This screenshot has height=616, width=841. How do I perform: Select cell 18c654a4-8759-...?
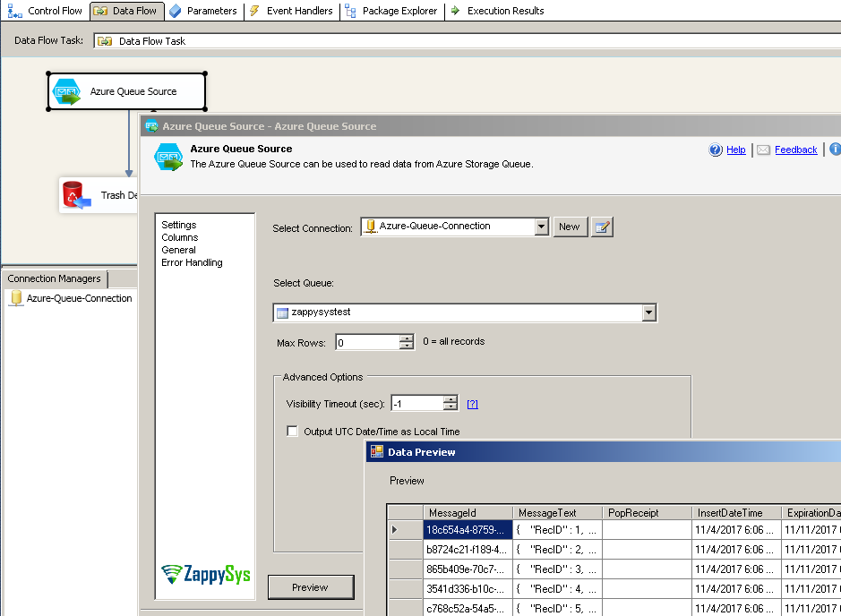(468, 530)
